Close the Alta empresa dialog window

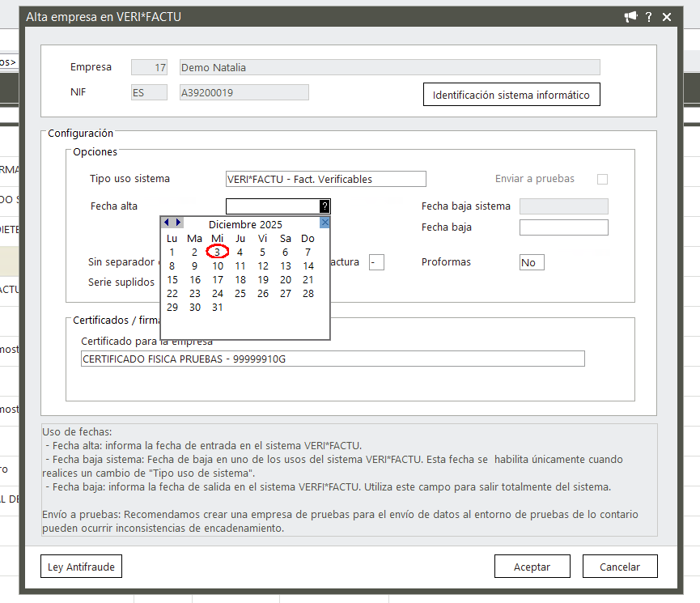(x=667, y=17)
